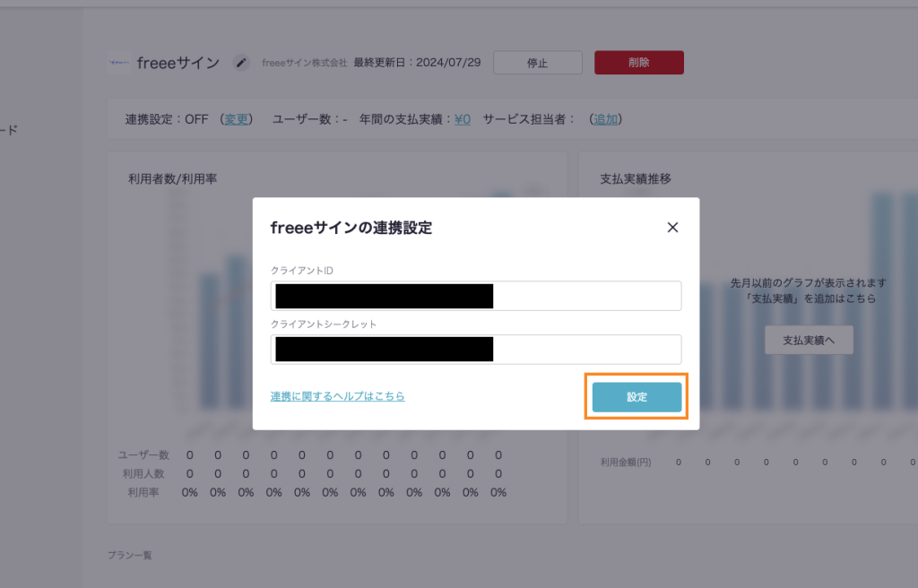Image resolution: width=918 pixels, height=588 pixels.
Task: Click the 支払実績へ button
Action: (x=809, y=341)
